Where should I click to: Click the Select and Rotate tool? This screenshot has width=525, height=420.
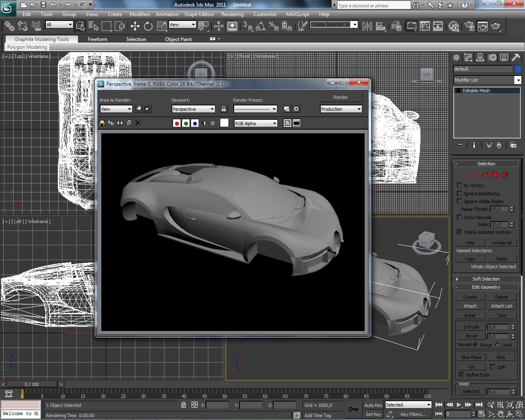point(148,26)
